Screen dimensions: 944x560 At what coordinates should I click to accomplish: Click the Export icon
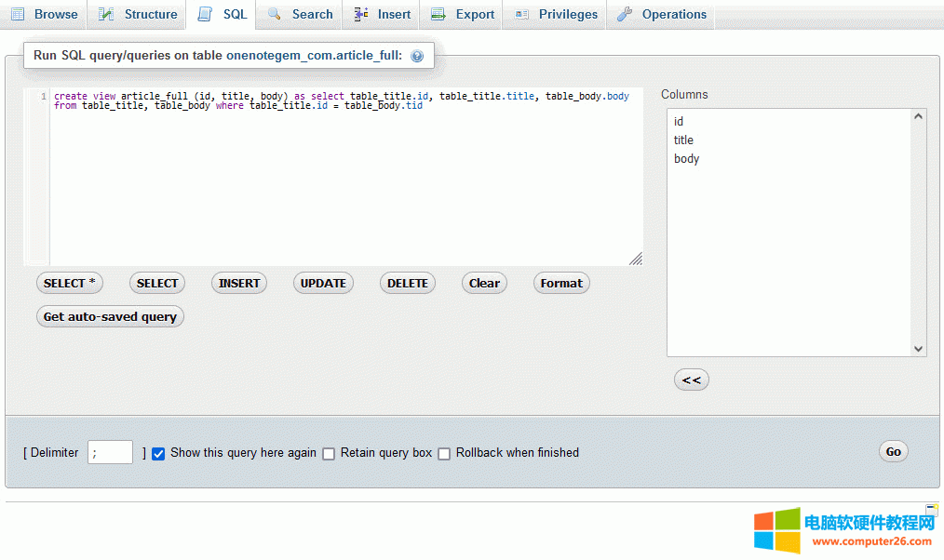(x=436, y=14)
